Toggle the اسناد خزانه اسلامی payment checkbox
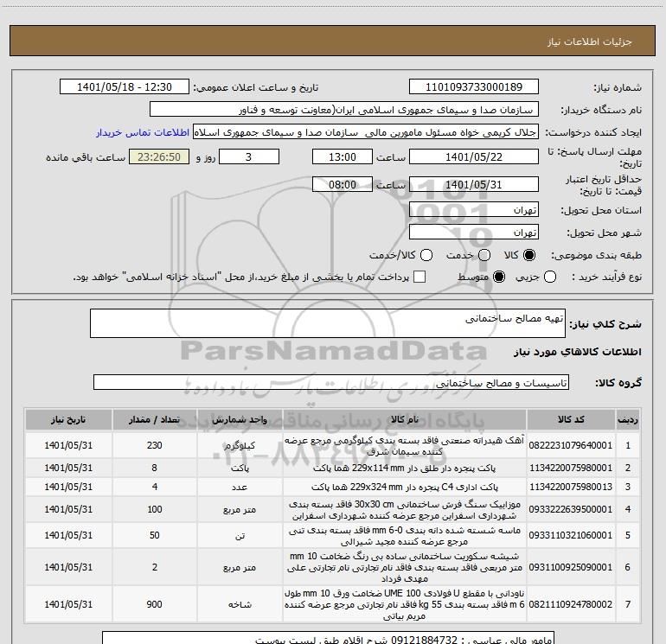The height and width of the screenshot is (644, 666). point(419,277)
